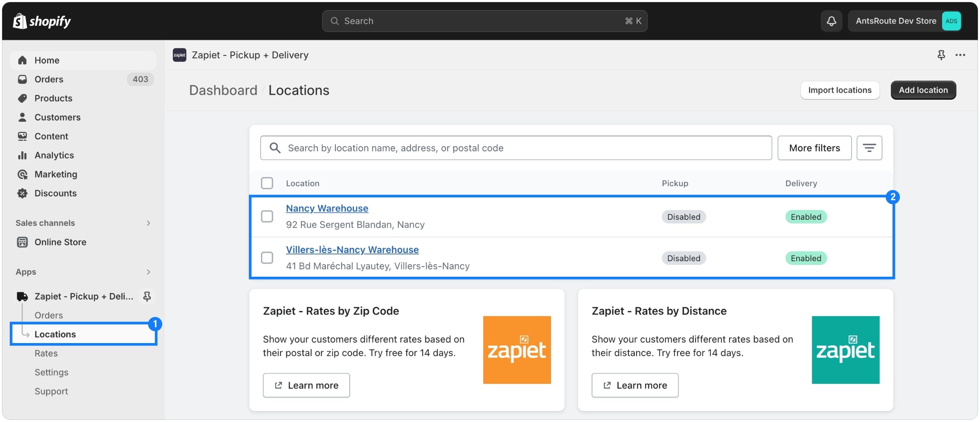Click Learn more for Rates by Distance
This screenshot has width=980, height=422.
635,385
